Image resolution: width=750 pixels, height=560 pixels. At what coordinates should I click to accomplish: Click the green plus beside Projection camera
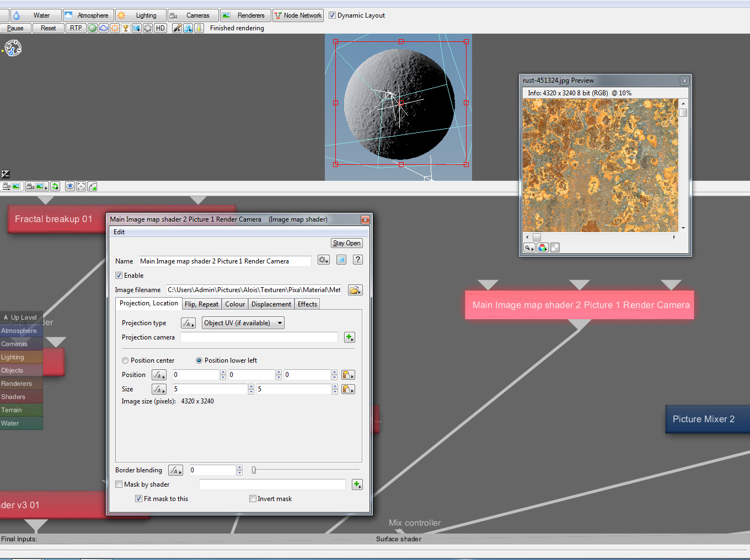click(349, 337)
